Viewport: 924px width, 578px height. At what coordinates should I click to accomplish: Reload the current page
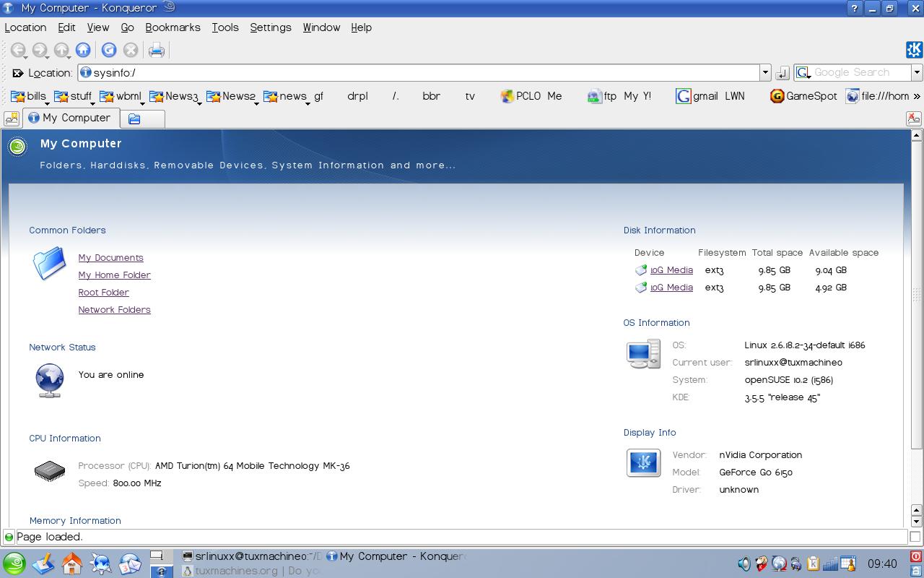[x=109, y=50]
